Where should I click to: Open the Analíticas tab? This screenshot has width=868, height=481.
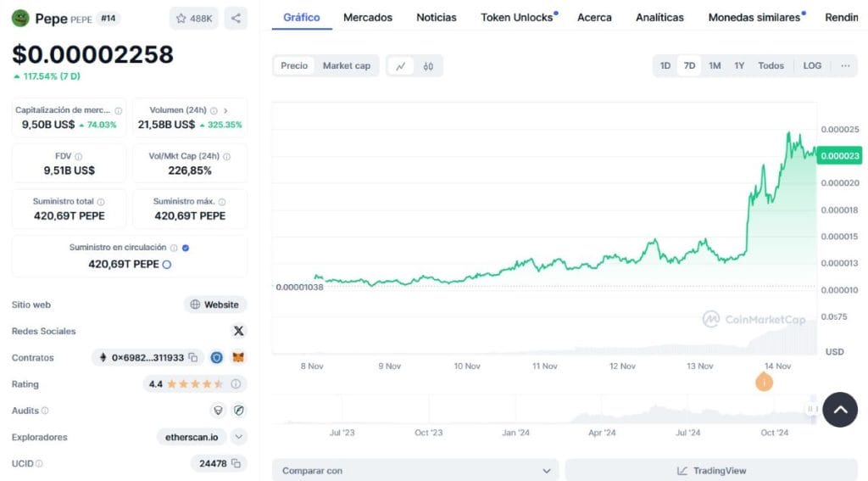659,17
